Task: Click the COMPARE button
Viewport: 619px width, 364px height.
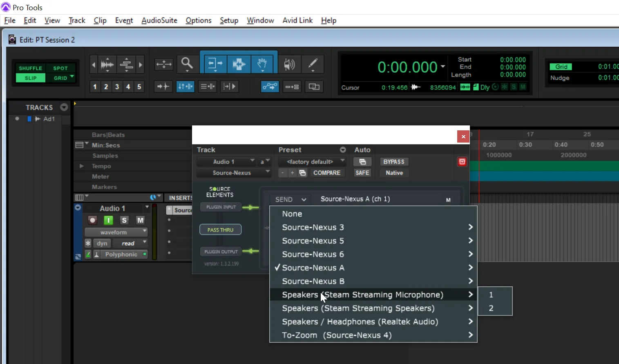Action: [327, 173]
